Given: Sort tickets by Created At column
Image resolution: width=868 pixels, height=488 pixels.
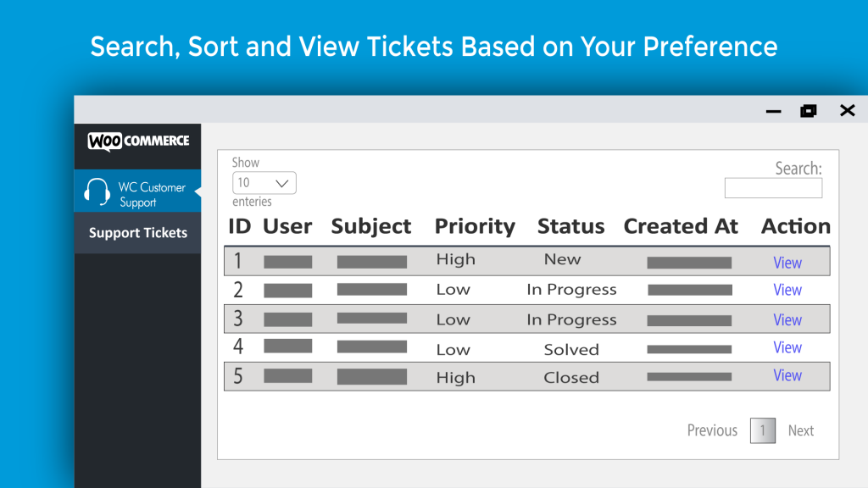Looking at the screenshot, I should [x=681, y=226].
